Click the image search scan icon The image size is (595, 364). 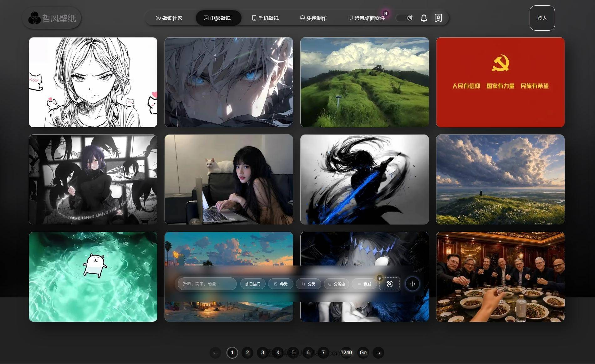[x=389, y=284]
